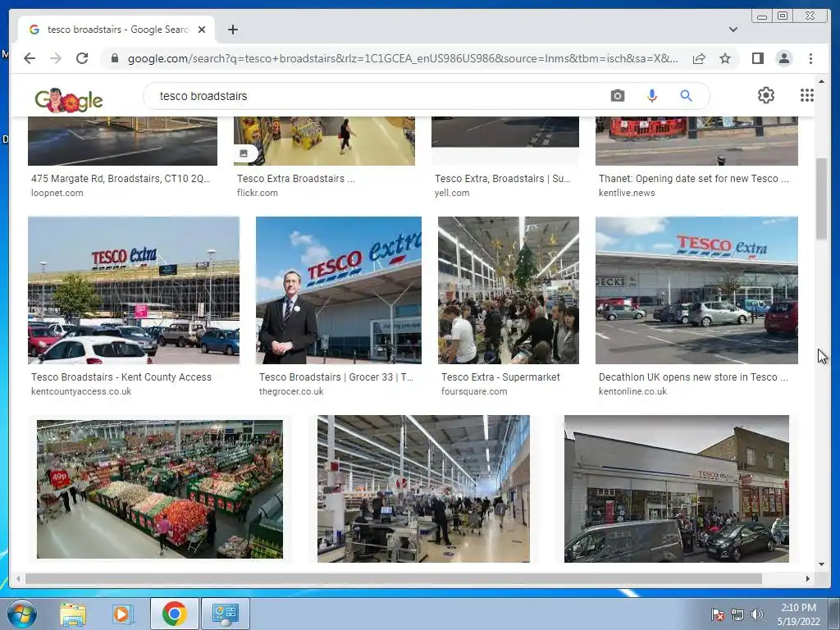The image size is (840, 630).
Task: Expand the tab search chevron
Action: (733, 30)
